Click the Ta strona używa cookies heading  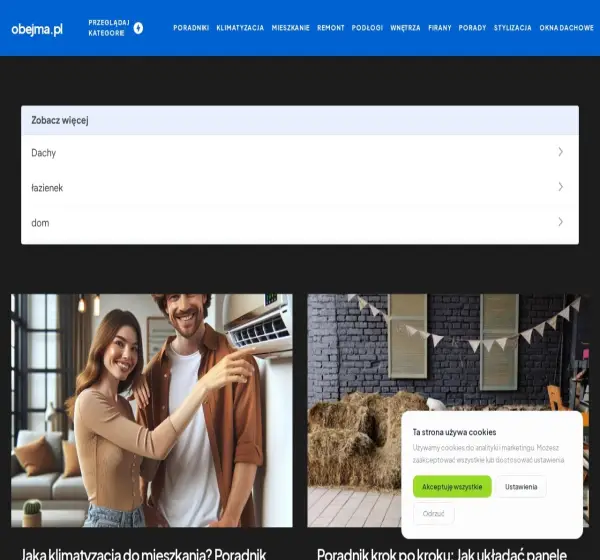[x=454, y=432]
